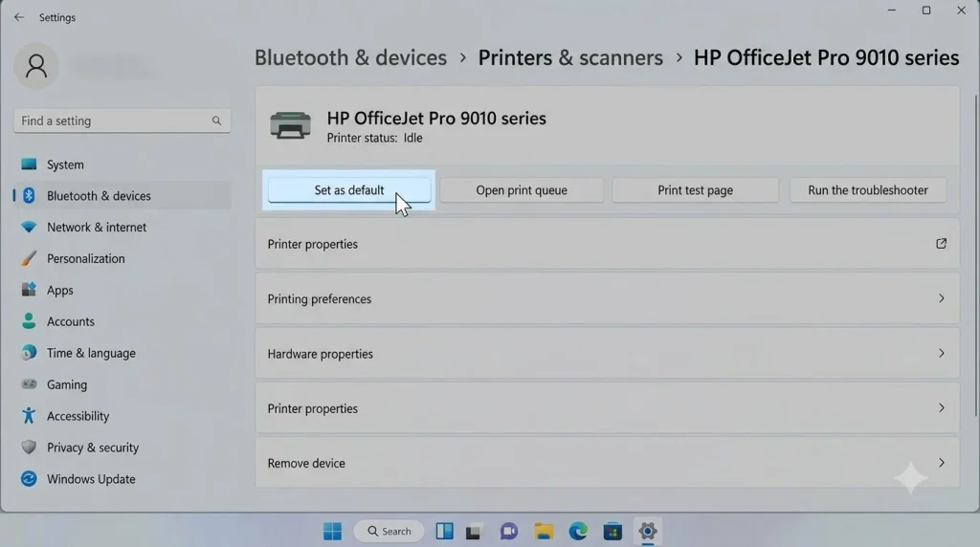This screenshot has width=980, height=547.
Task: Click the Network wifi icon in sidebar
Action: (x=29, y=227)
